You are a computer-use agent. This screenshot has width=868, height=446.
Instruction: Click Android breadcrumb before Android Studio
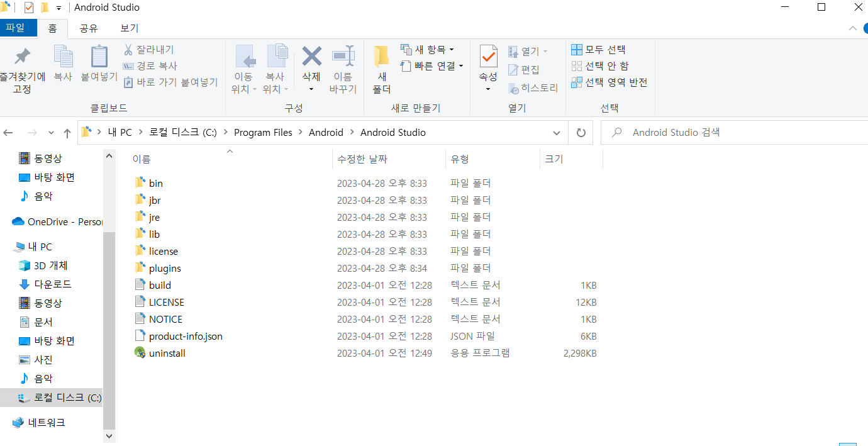[x=326, y=132]
